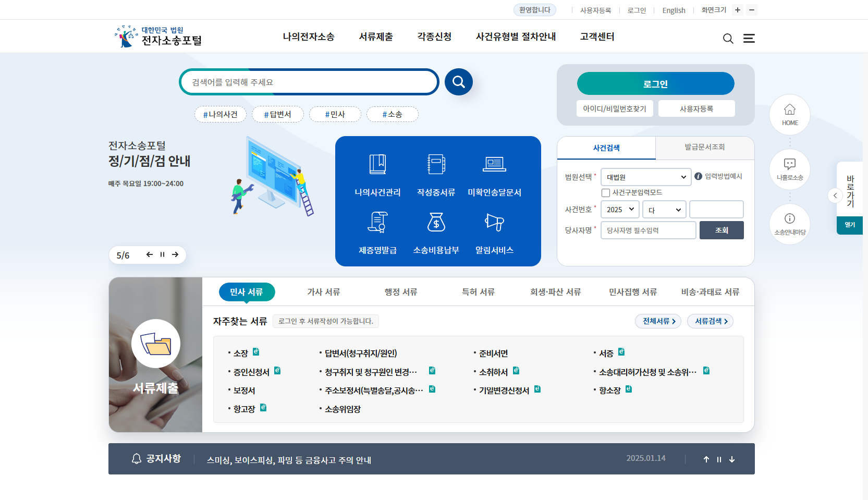Click the 미확인송달문서 laptop icon
Screen dimensions: 868x500
(494, 164)
